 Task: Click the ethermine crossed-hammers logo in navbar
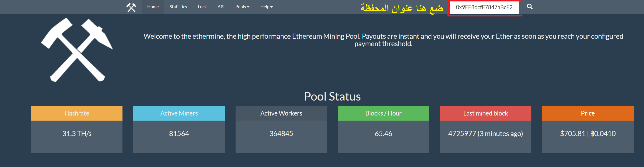(x=131, y=7)
